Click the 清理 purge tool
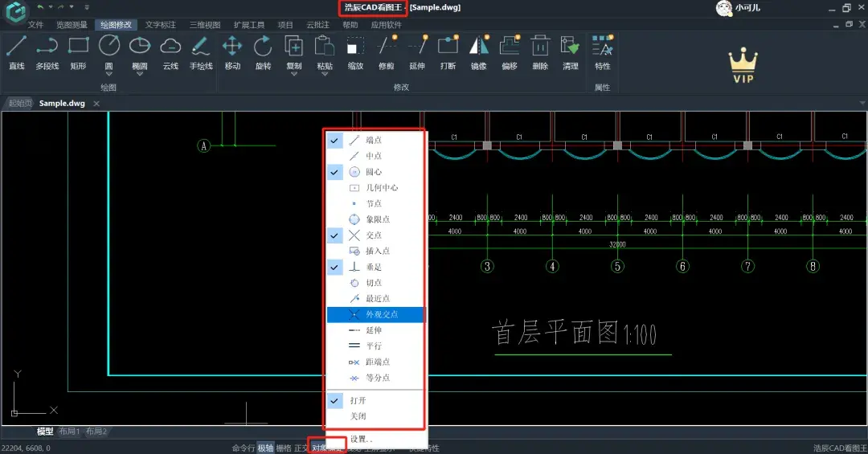 (x=570, y=53)
